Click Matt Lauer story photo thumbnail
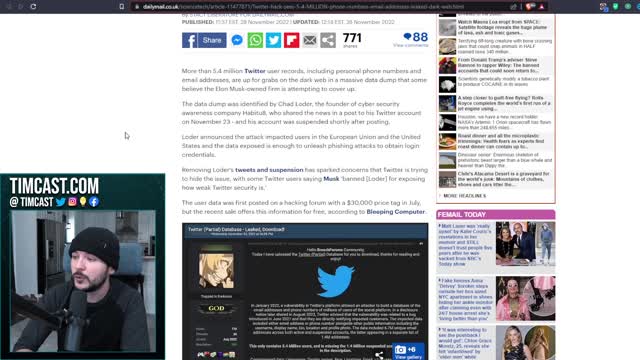Viewport: 640px width, 360px height. 525,244
